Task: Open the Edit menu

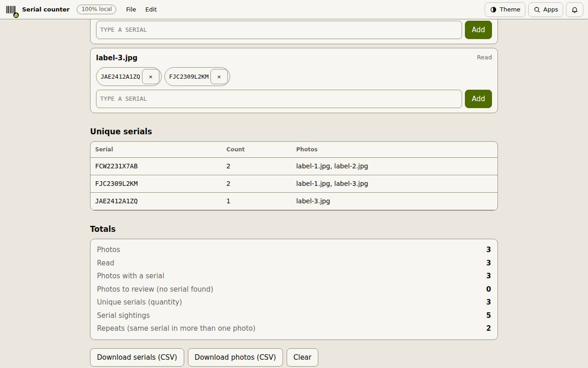Action: 151,10
